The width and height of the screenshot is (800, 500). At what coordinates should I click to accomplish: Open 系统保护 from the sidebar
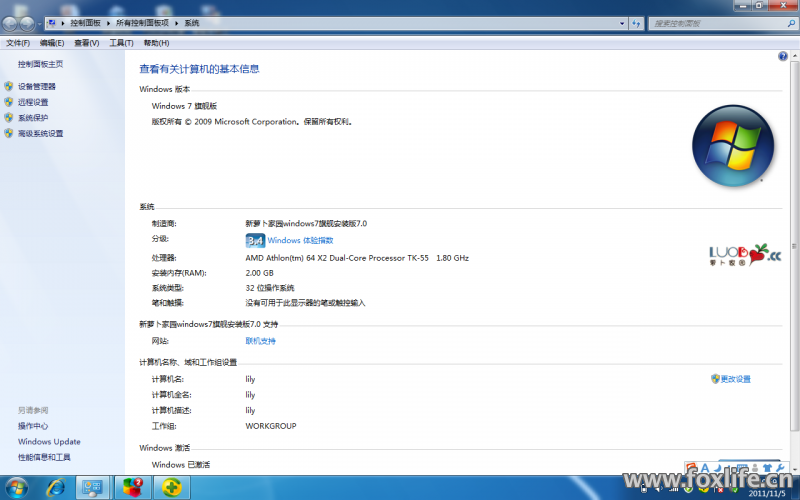coord(33,117)
